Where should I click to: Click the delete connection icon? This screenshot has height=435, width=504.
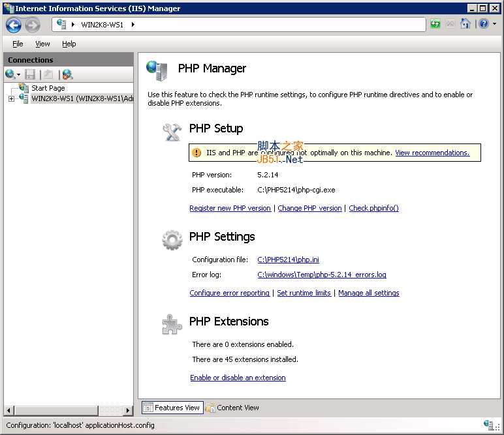(67, 74)
